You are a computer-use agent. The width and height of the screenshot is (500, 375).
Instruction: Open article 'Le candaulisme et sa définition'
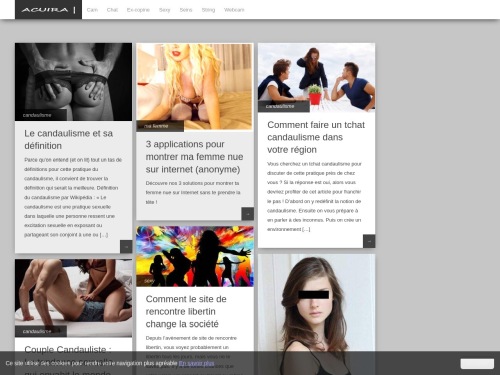click(x=69, y=140)
